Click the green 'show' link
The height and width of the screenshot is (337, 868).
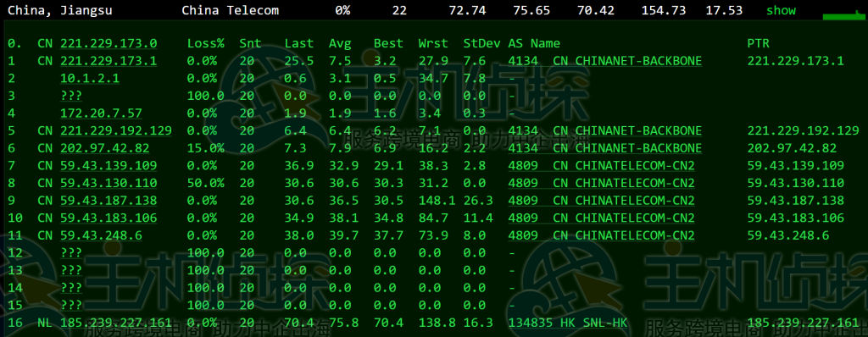tap(781, 10)
